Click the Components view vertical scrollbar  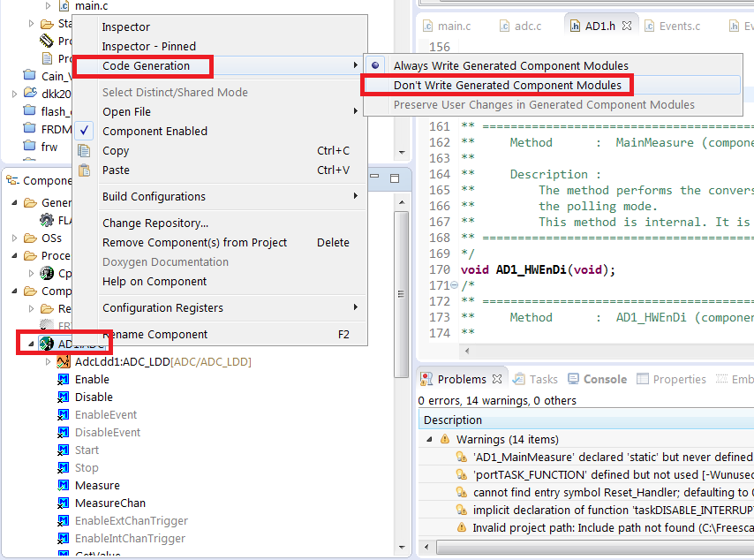click(401, 294)
